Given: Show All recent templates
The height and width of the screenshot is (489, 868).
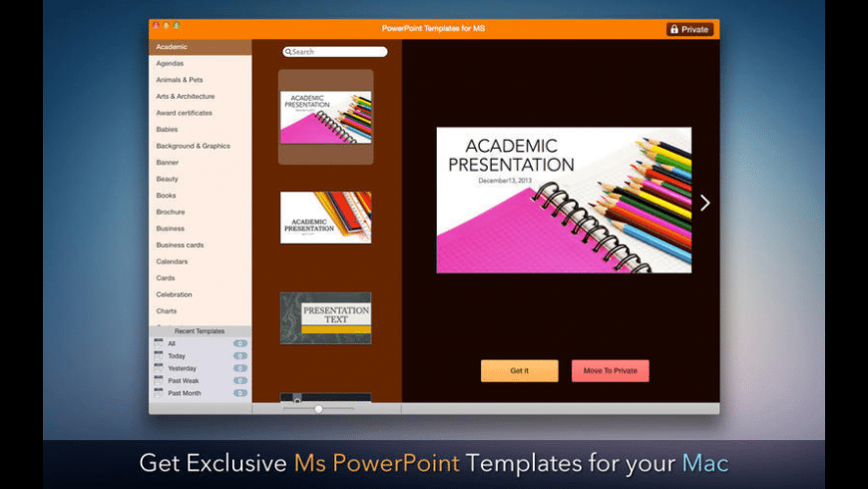Looking at the screenshot, I should (x=200, y=343).
